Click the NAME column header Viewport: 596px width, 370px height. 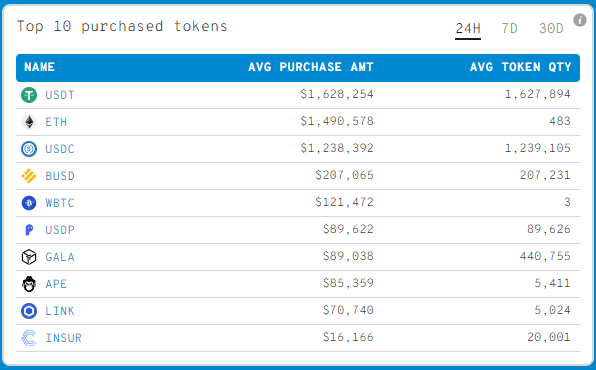coord(40,67)
